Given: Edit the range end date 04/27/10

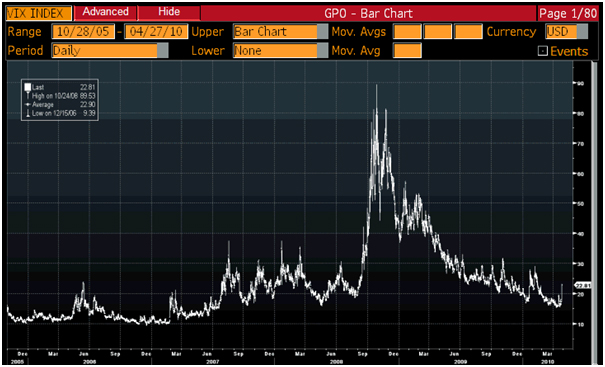Looking at the screenshot, I should click(156, 32).
